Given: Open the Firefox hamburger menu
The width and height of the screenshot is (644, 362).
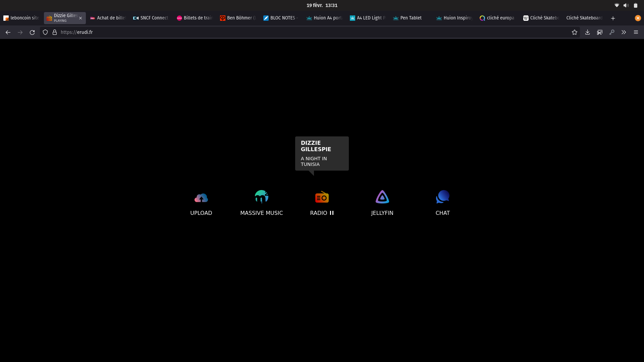Looking at the screenshot, I should (x=636, y=32).
